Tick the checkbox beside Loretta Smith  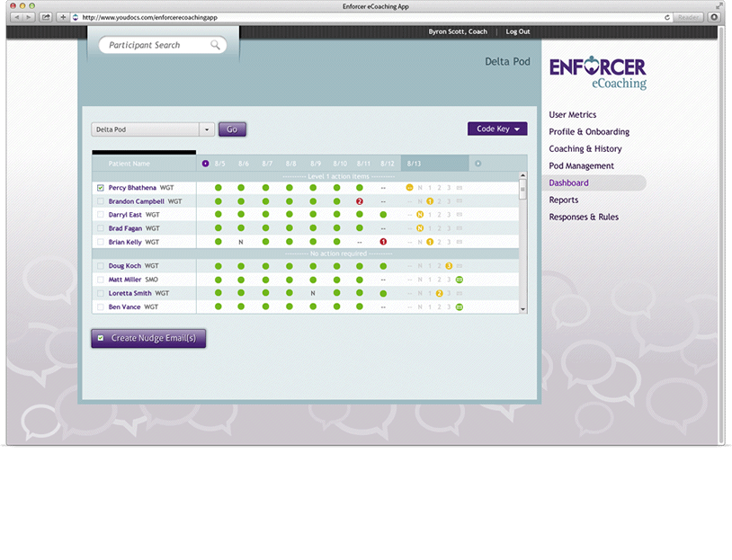tap(100, 293)
